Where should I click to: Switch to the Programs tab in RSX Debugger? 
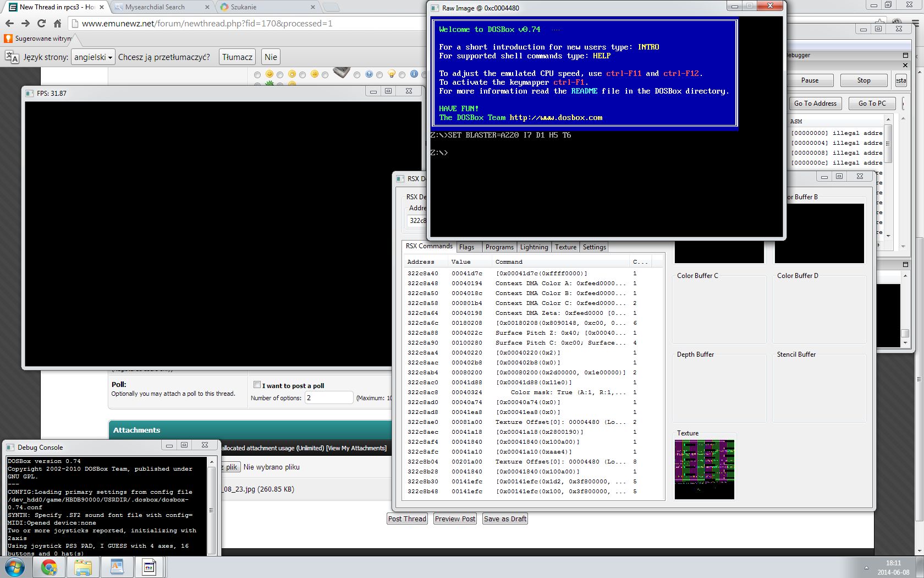coord(499,247)
